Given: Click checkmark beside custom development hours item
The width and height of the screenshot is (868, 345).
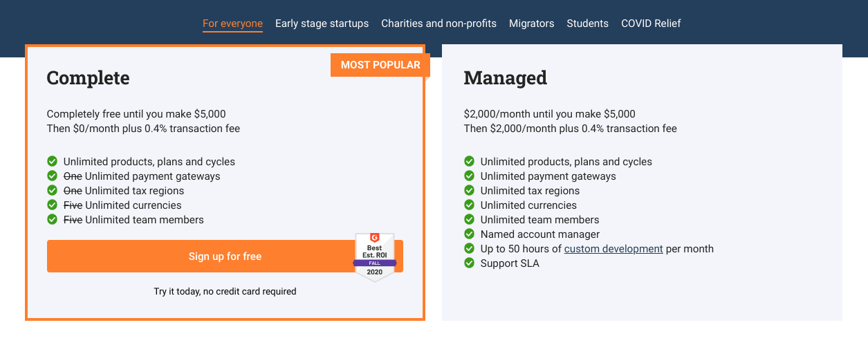Looking at the screenshot, I should pyautogui.click(x=469, y=249).
